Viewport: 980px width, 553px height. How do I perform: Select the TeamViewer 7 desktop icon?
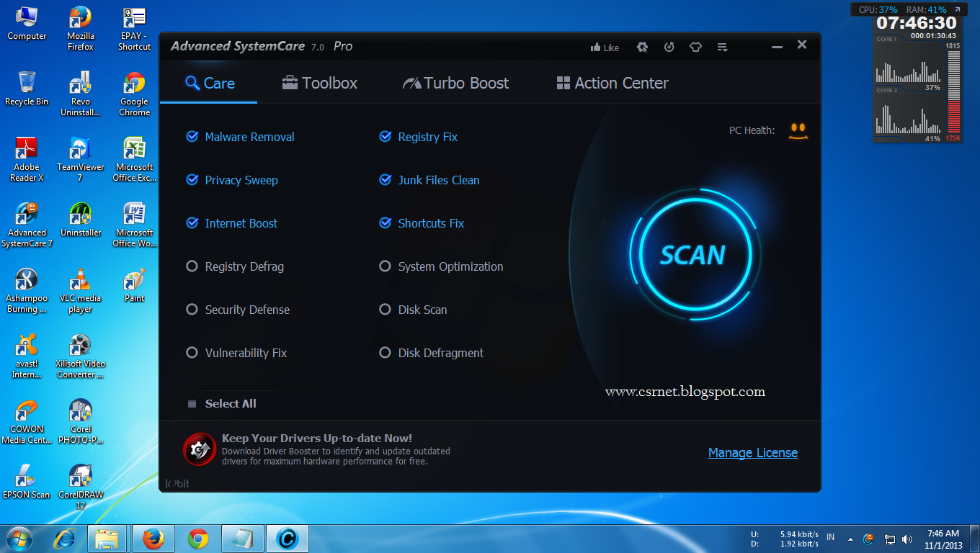pyautogui.click(x=81, y=160)
